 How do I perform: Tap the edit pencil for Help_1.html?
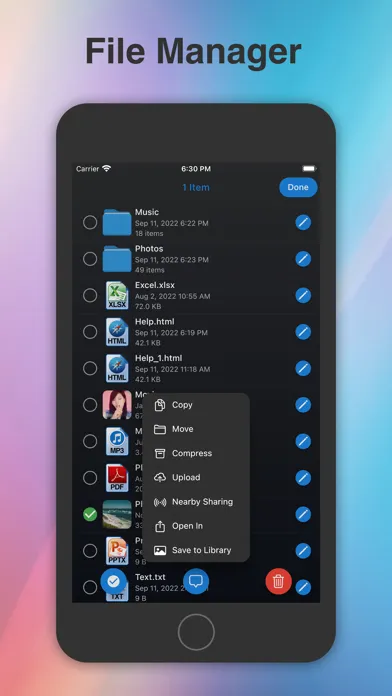(x=303, y=368)
